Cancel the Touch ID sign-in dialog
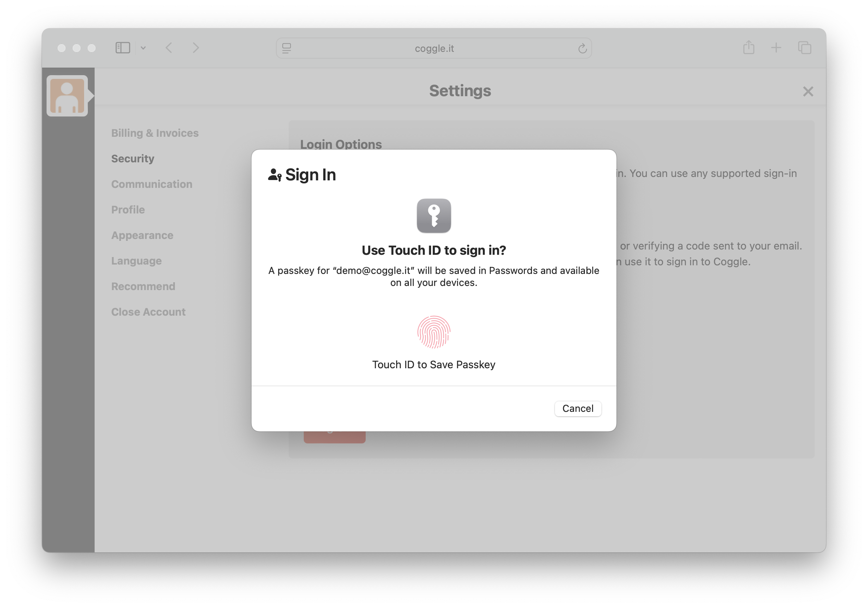This screenshot has height=608, width=868. (577, 408)
